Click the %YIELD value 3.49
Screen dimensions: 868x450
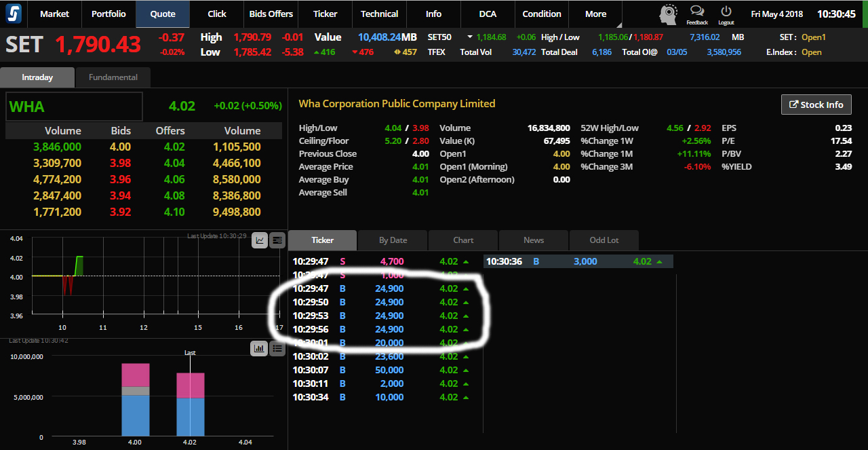pos(844,166)
